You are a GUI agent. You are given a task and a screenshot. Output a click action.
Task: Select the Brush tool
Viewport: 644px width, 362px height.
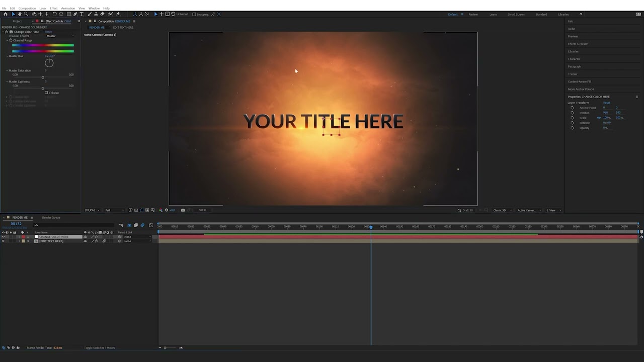click(x=89, y=14)
